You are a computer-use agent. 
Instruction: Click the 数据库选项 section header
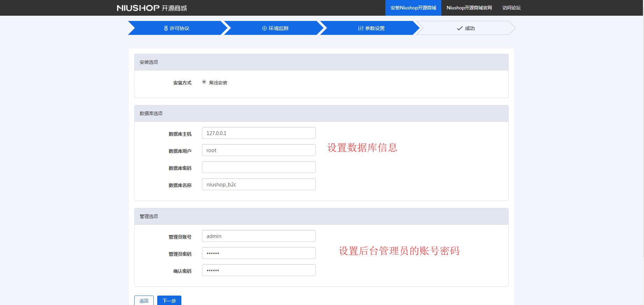pos(321,113)
